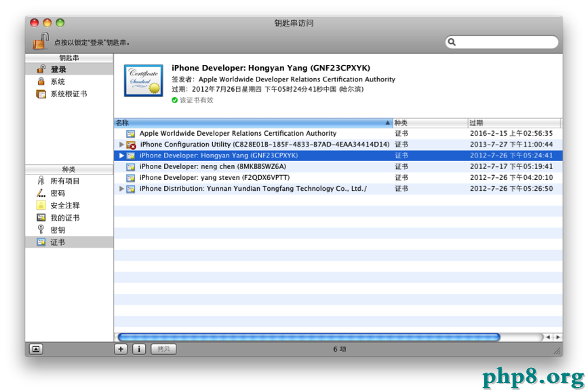This screenshot has height=391, width=588.
Task: Select the 密码 category
Action: pos(58,193)
